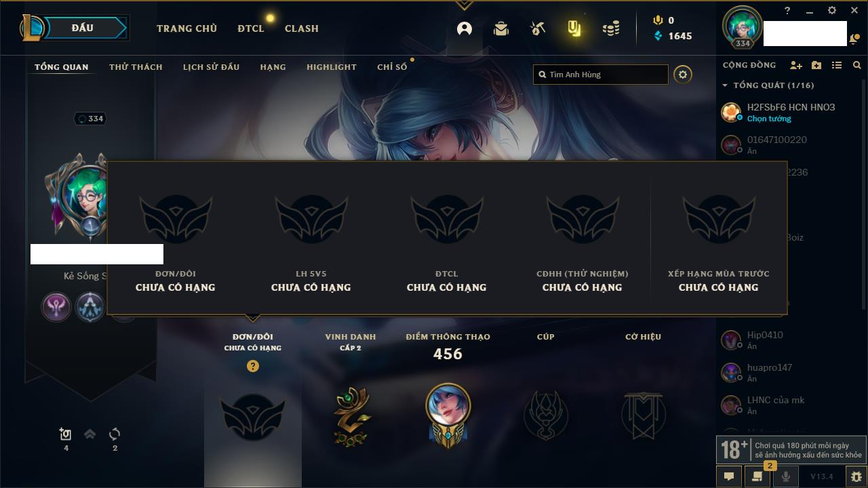This screenshot has width=868, height=488.
Task: Expand the top center chevron arrow
Action: [464, 5]
